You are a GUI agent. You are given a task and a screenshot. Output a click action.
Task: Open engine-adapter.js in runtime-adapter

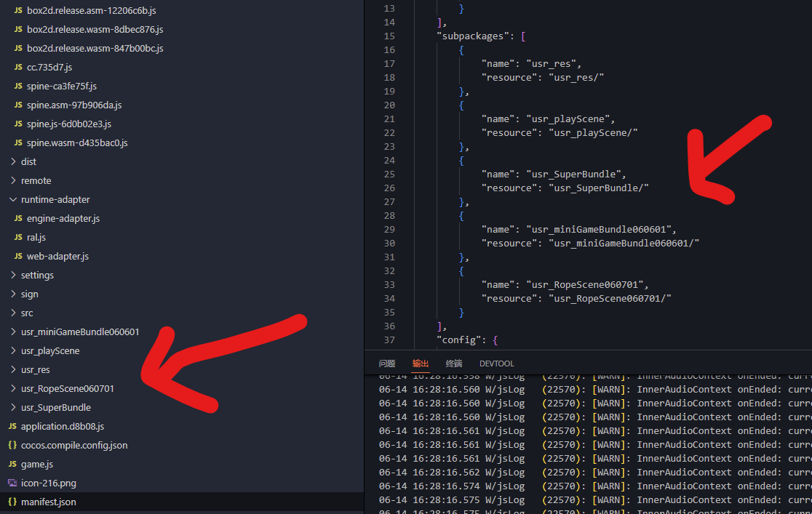tap(63, 218)
